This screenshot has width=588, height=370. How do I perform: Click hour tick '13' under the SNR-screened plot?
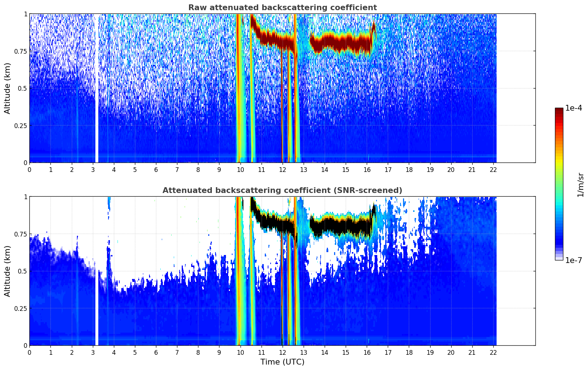303,352
